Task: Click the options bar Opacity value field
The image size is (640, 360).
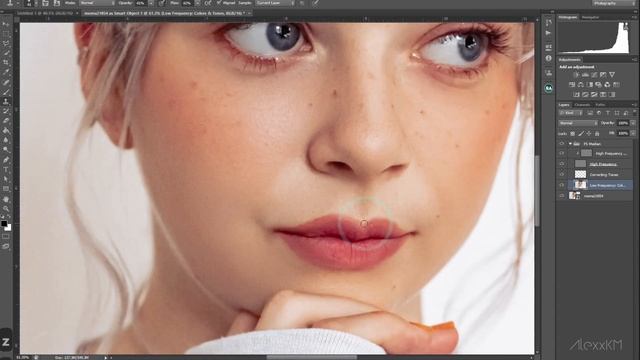Action: [x=141, y=3]
